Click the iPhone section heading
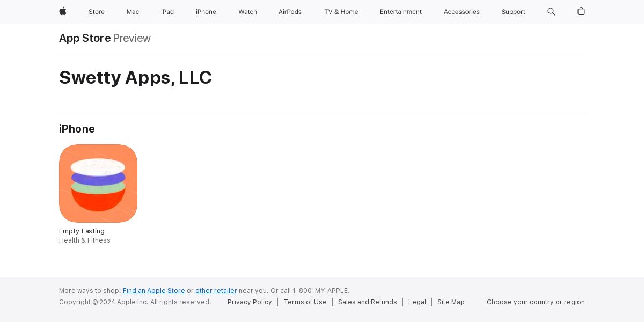This screenshot has height=322, width=644. coord(77,129)
